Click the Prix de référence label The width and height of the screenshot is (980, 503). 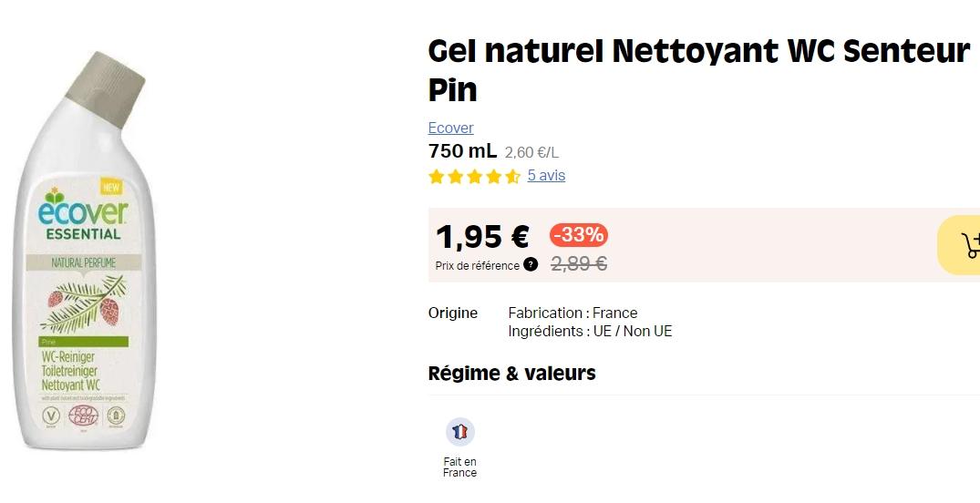click(477, 266)
